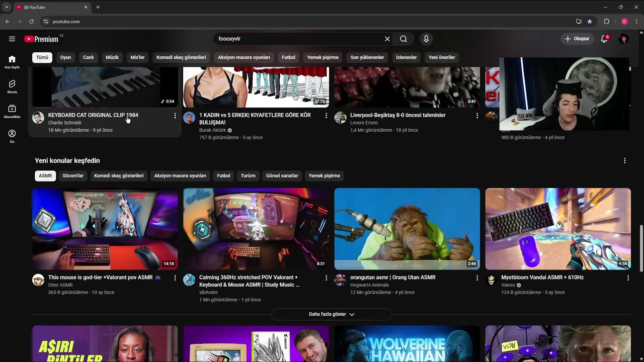
Task: Open Abonelikler in sidebar
Action: 12,112
